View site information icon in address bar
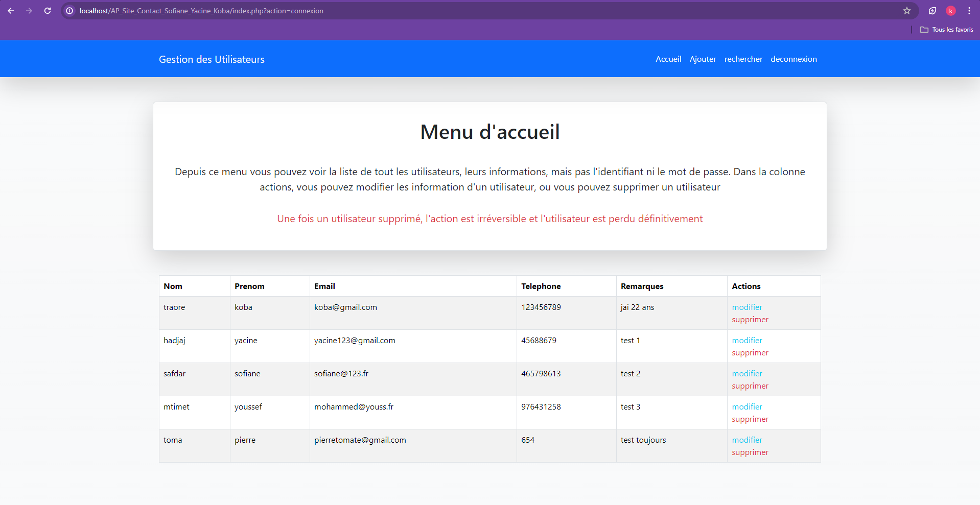 69,11
